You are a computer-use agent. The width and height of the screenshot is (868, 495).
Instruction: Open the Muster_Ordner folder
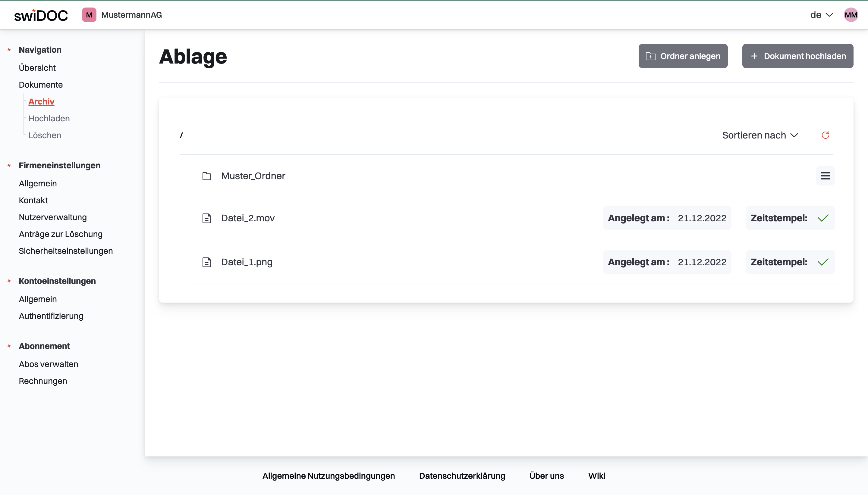click(253, 176)
